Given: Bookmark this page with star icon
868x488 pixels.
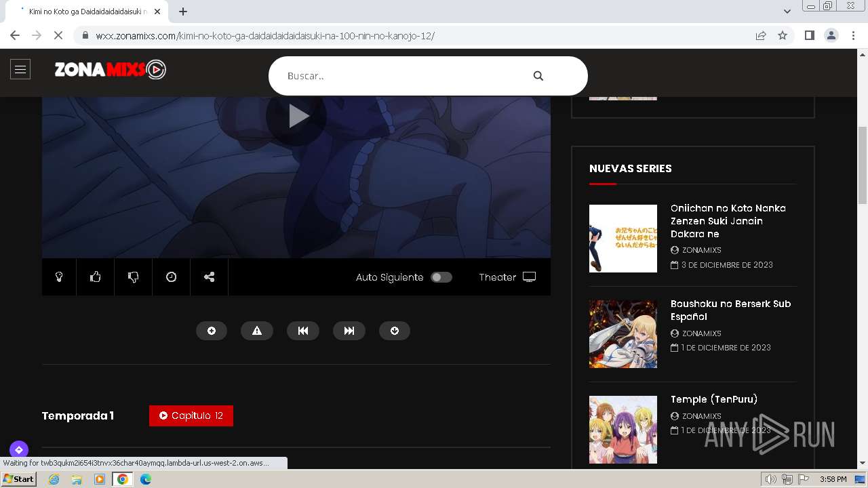Looking at the screenshot, I should (783, 35).
